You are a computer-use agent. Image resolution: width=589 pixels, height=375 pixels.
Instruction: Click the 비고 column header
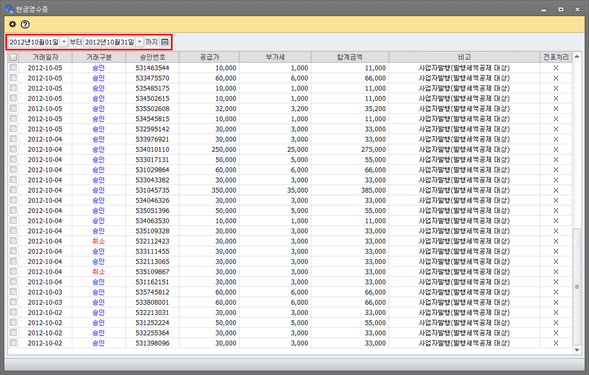(464, 57)
